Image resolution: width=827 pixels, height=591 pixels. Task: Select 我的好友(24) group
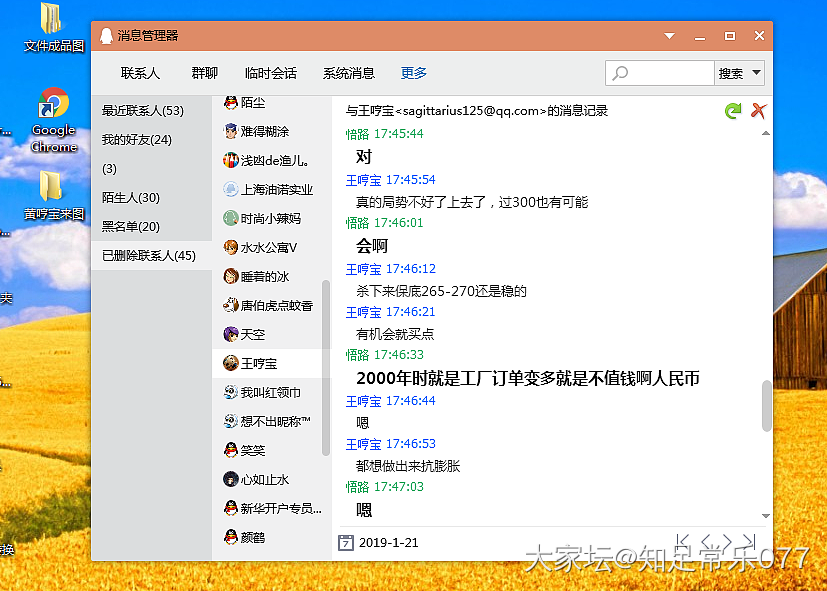click(137, 139)
